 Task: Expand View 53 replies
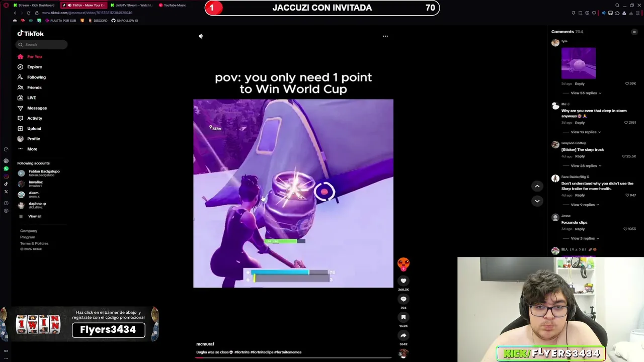[586, 93]
